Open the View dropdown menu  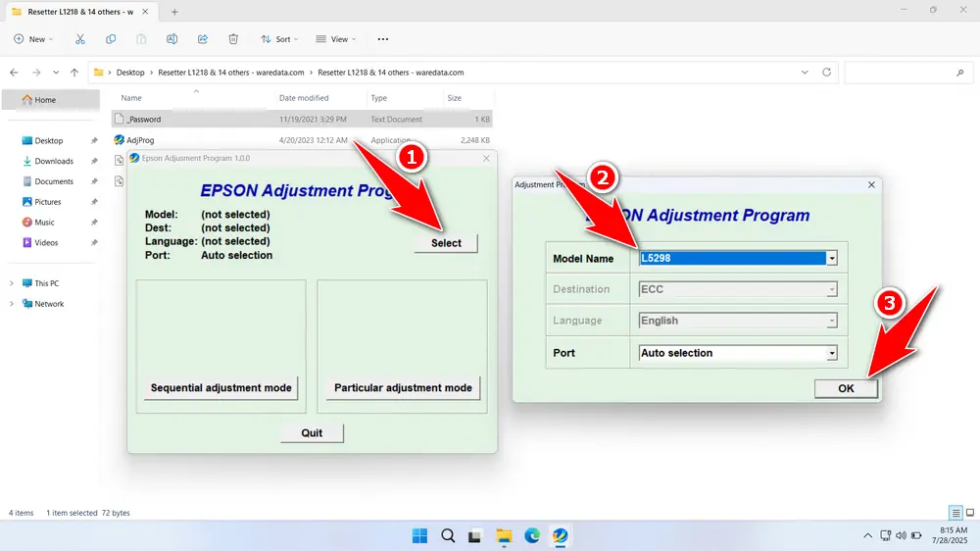click(335, 39)
